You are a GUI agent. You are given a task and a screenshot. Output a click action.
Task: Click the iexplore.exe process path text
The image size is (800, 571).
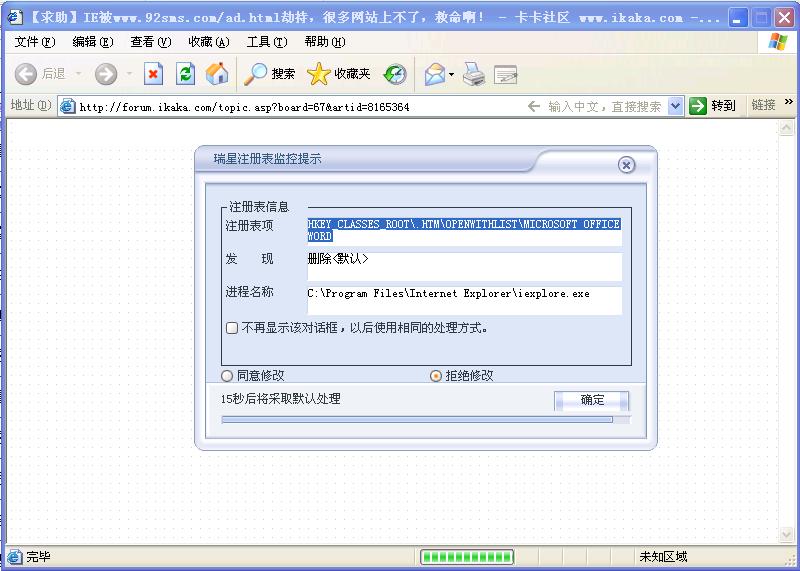tap(448, 293)
